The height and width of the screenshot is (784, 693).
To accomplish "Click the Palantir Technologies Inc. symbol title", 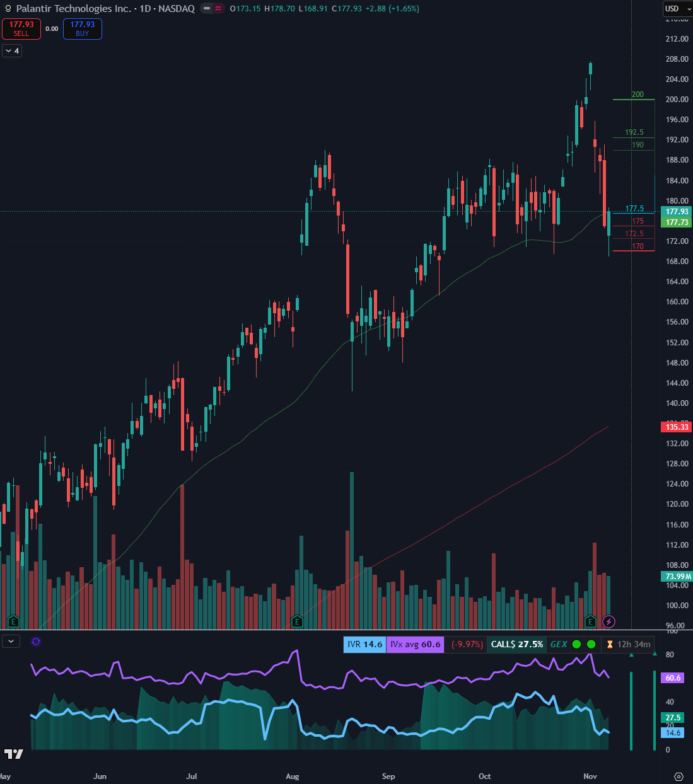I will click(x=73, y=9).
